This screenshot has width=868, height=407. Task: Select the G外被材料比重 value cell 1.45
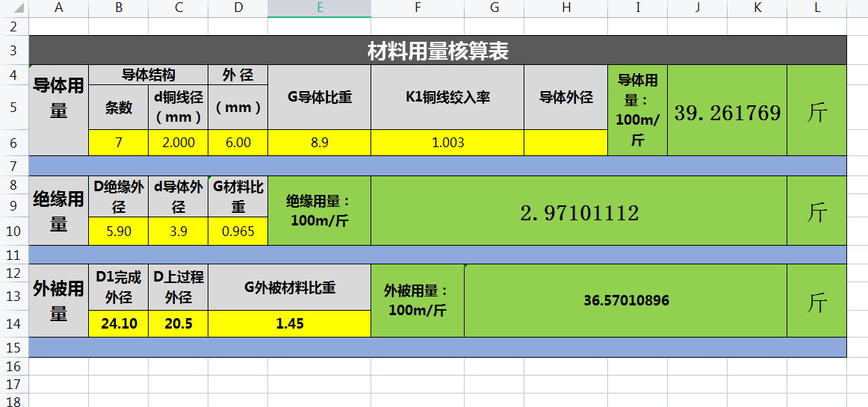click(289, 324)
